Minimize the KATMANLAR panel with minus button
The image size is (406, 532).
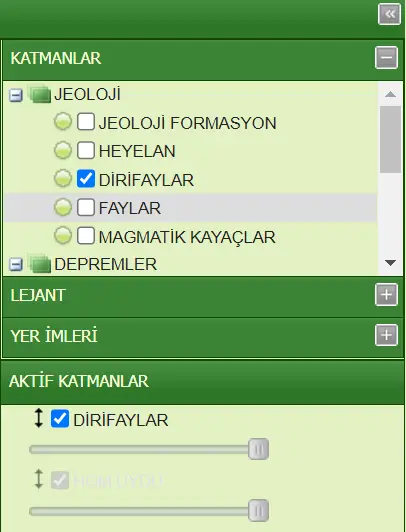386,57
